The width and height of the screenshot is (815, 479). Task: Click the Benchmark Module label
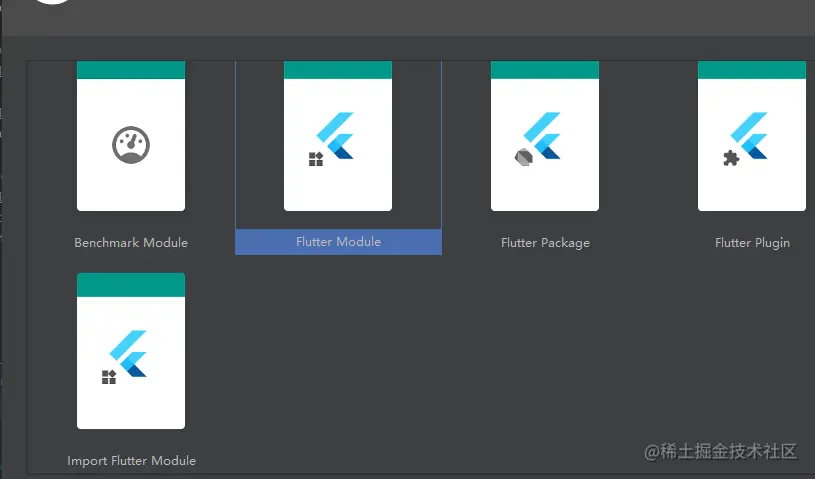(131, 243)
